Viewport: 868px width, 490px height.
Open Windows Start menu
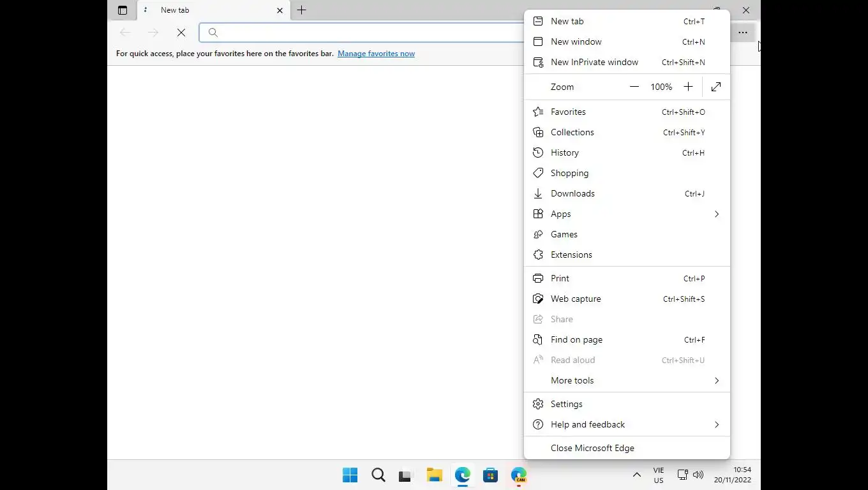350,475
